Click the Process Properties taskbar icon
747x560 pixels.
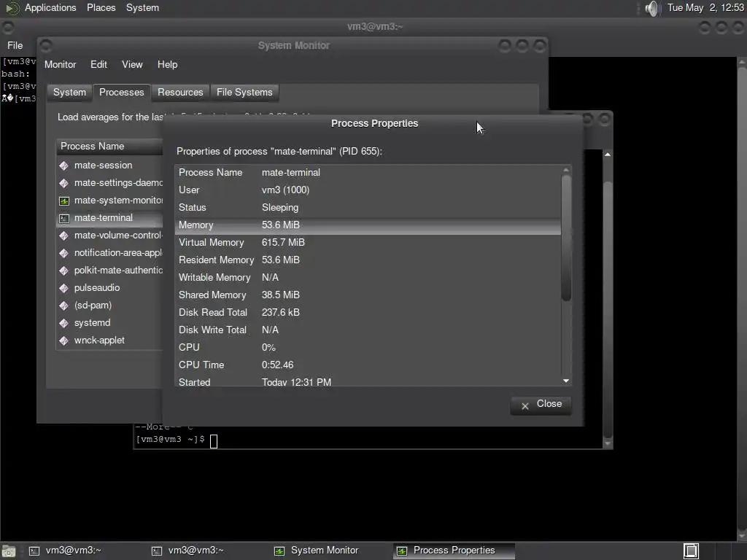tap(402, 551)
